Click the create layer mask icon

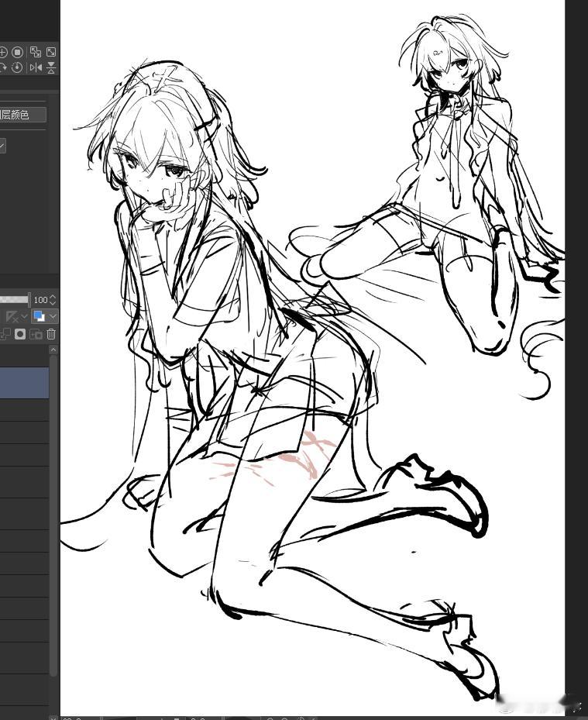[x=20, y=334]
